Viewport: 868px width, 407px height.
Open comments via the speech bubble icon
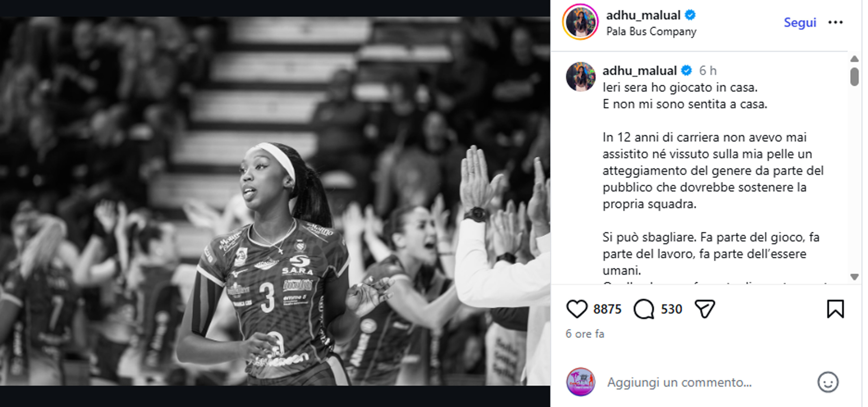644,309
